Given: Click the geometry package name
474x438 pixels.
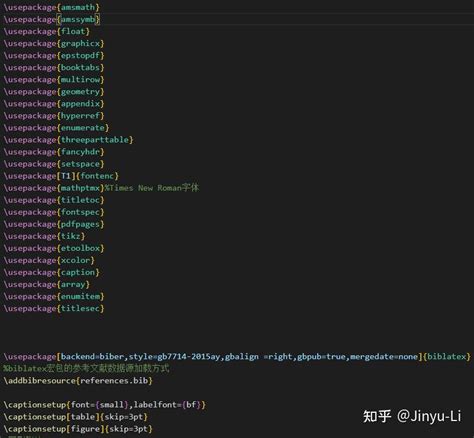Looking at the screenshot, I should tap(80, 92).
